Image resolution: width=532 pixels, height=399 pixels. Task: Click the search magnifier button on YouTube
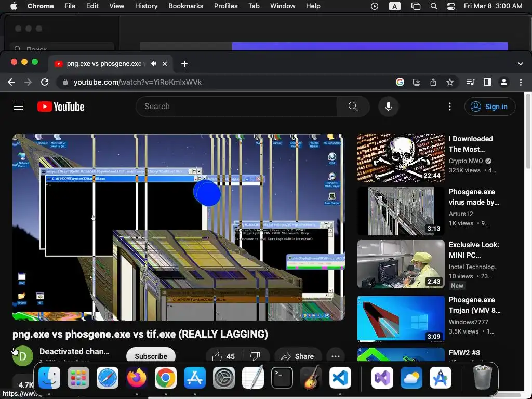353,107
